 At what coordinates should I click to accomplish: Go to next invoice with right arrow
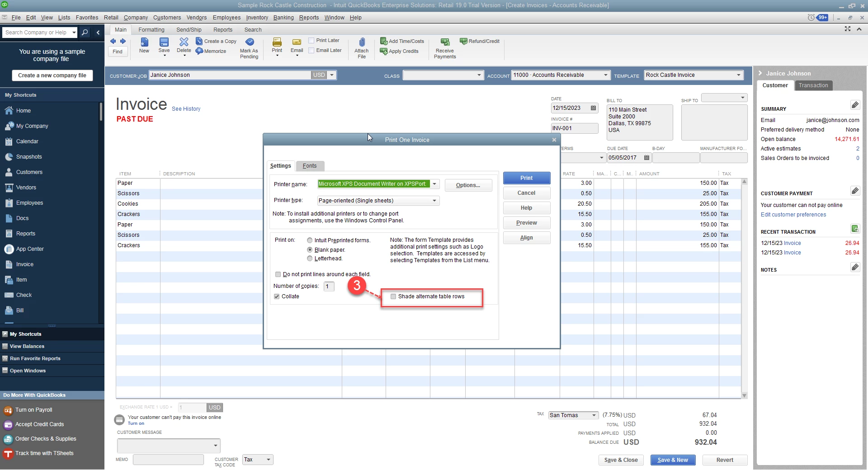click(123, 41)
